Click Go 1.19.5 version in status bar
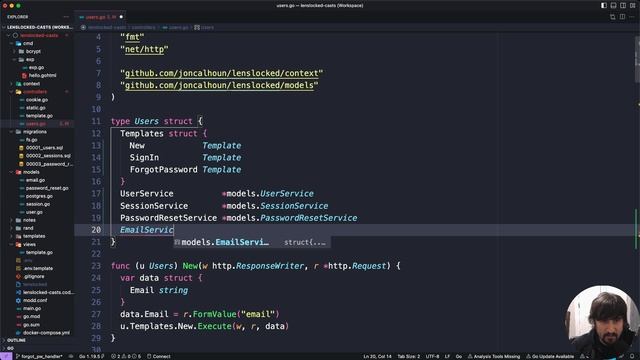Screen dimensions: 640x360 coord(91,356)
